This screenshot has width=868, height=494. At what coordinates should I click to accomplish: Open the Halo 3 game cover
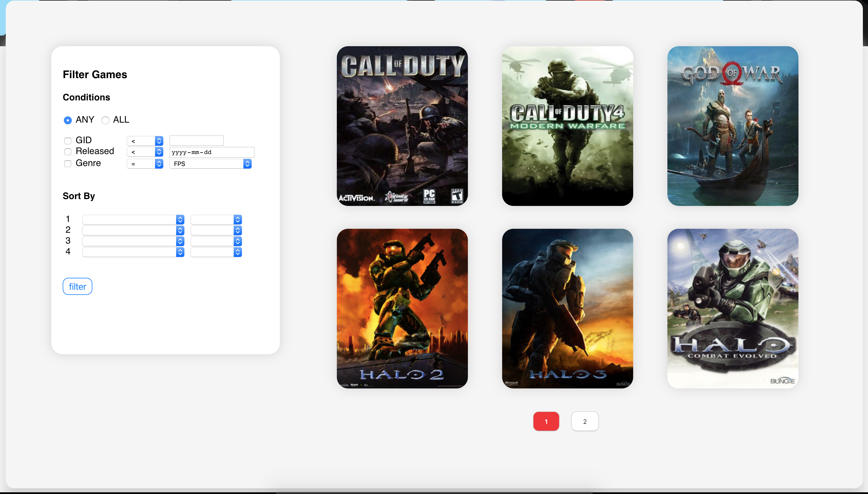567,308
